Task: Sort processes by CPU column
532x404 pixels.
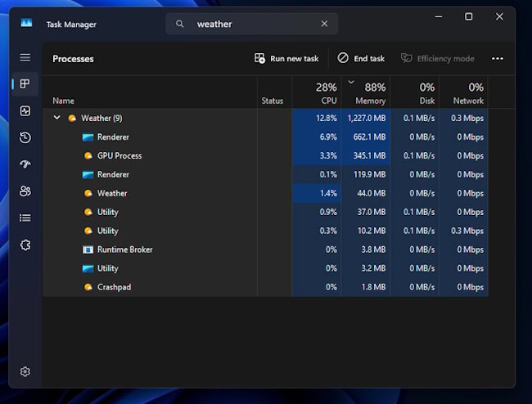Action: click(x=317, y=92)
